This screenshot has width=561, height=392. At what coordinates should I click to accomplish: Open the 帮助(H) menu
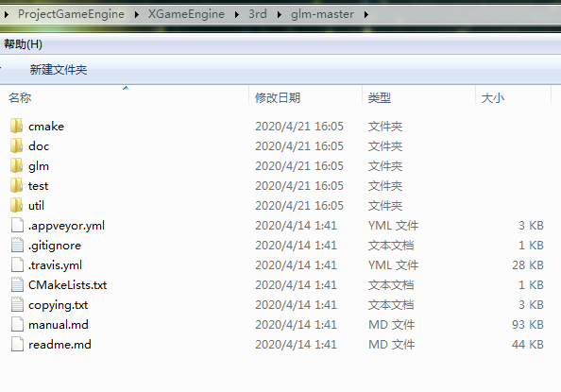coord(23,44)
